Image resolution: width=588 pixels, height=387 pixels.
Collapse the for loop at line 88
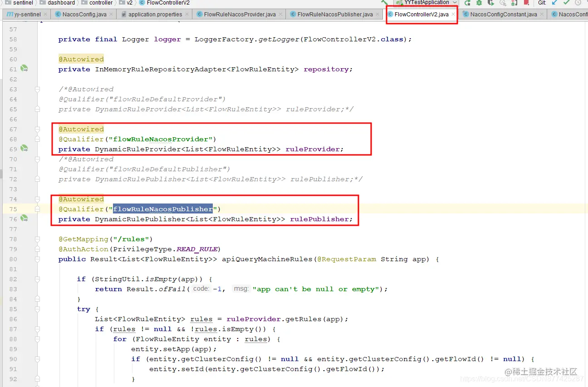(38, 339)
